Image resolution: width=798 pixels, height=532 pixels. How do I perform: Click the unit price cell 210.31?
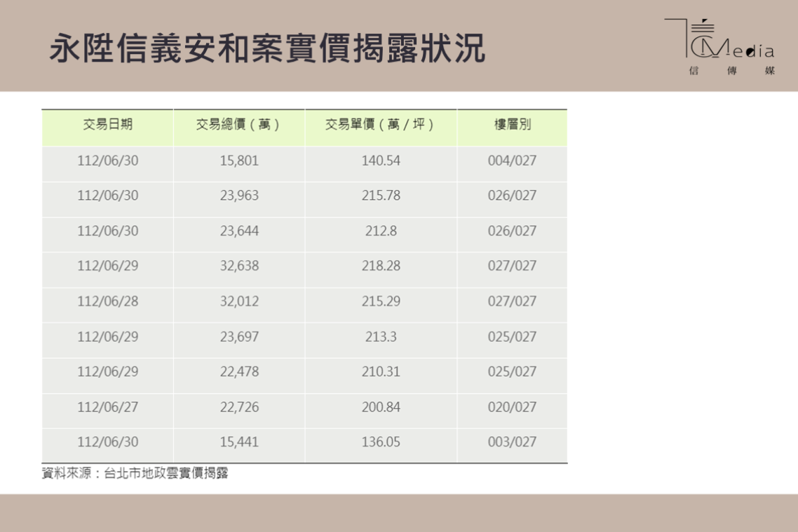coord(381,371)
